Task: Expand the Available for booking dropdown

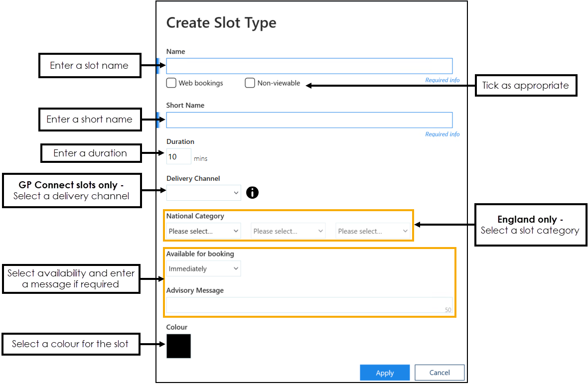Action: [203, 269]
